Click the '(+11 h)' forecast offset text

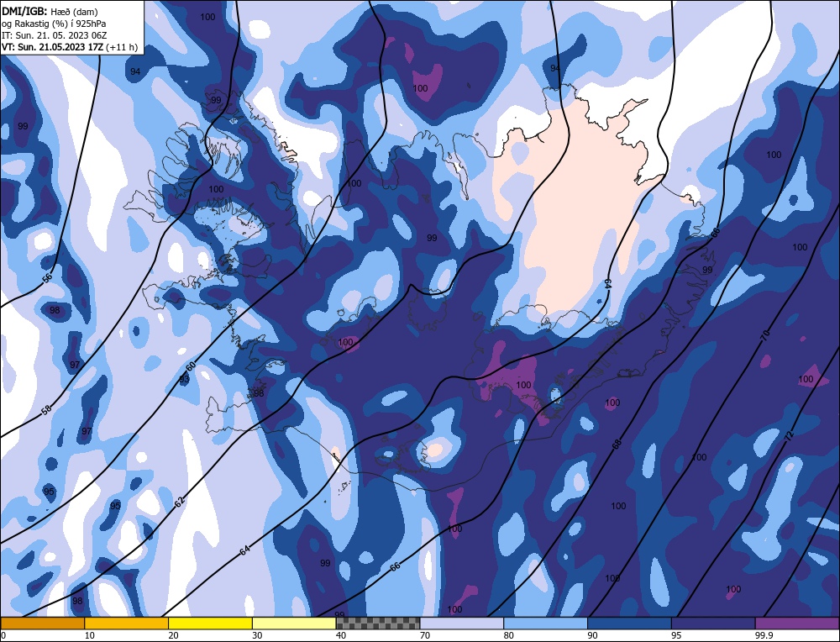tap(122, 47)
